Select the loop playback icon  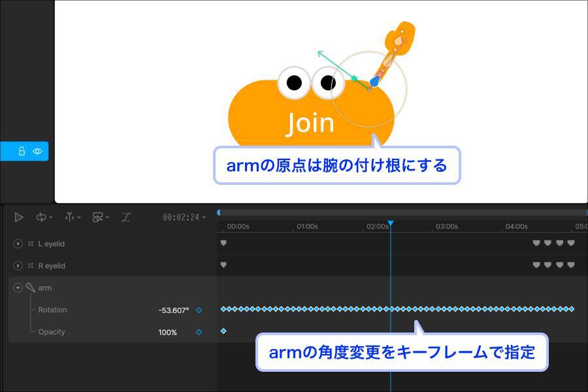pos(41,217)
